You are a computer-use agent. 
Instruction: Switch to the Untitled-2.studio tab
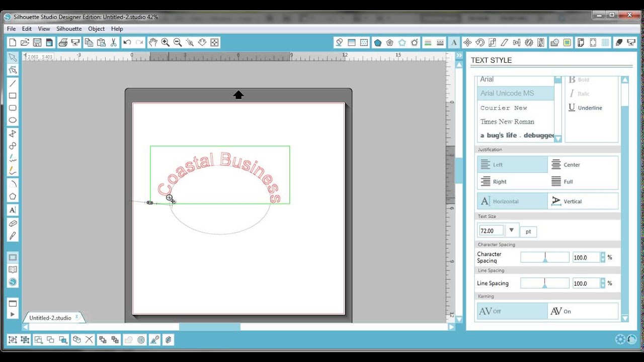click(x=50, y=318)
